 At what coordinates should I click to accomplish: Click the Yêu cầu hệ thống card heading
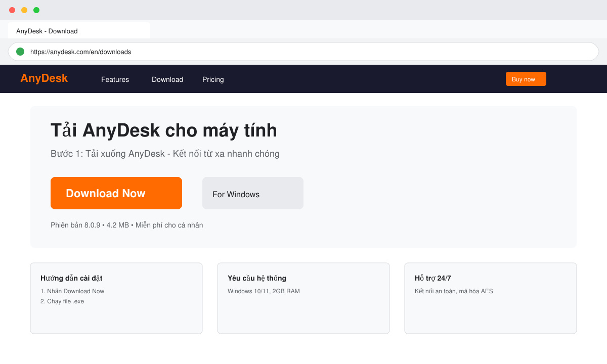257,278
